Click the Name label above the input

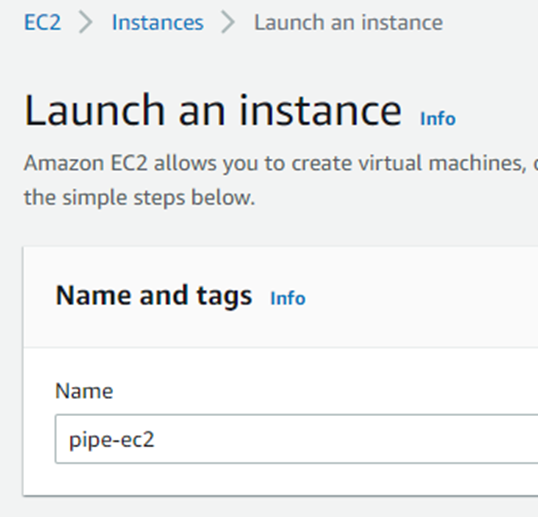click(x=84, y=391)
